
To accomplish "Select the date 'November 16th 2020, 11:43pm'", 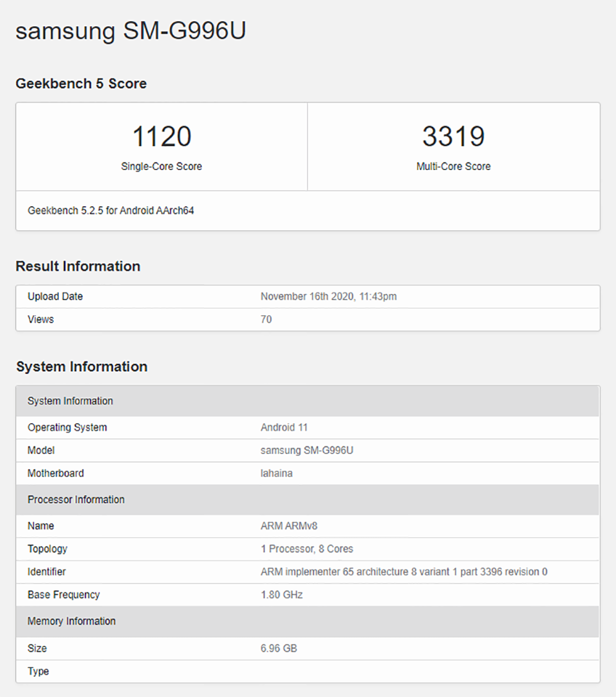I will 328,296.
